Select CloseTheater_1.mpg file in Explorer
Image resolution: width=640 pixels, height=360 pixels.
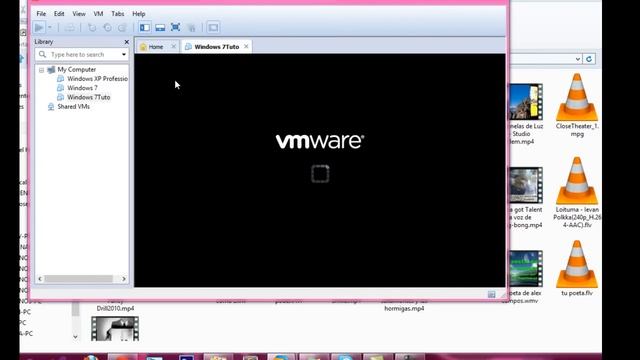pos(577,105)
